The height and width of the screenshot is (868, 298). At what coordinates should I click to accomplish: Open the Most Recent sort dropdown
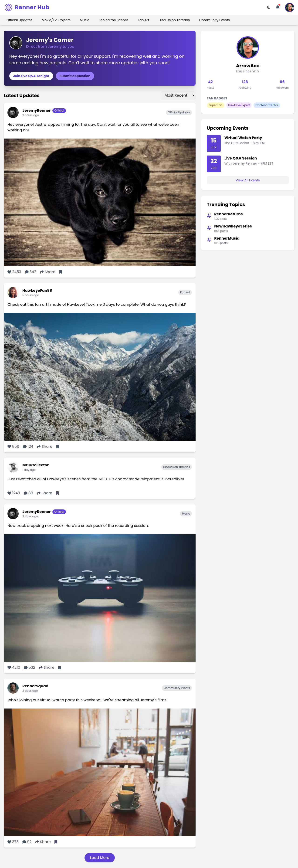(x=178, y=95)
